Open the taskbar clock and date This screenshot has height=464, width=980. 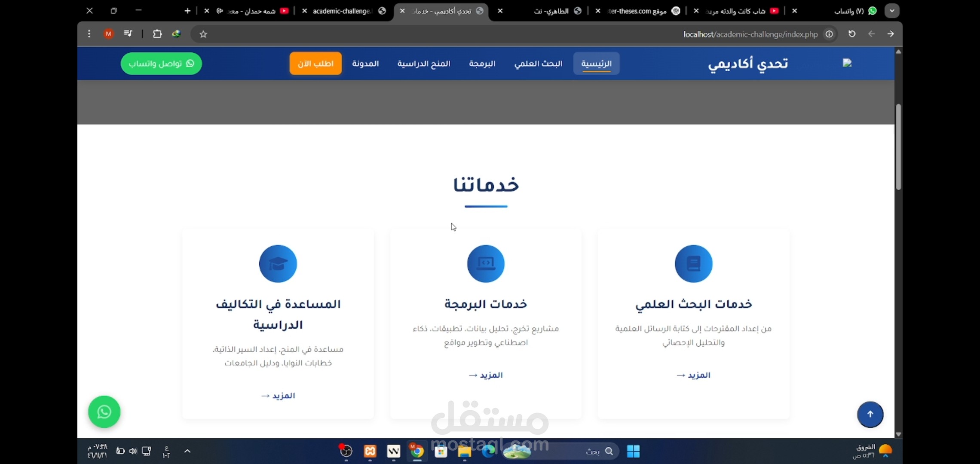pos(98,451)
